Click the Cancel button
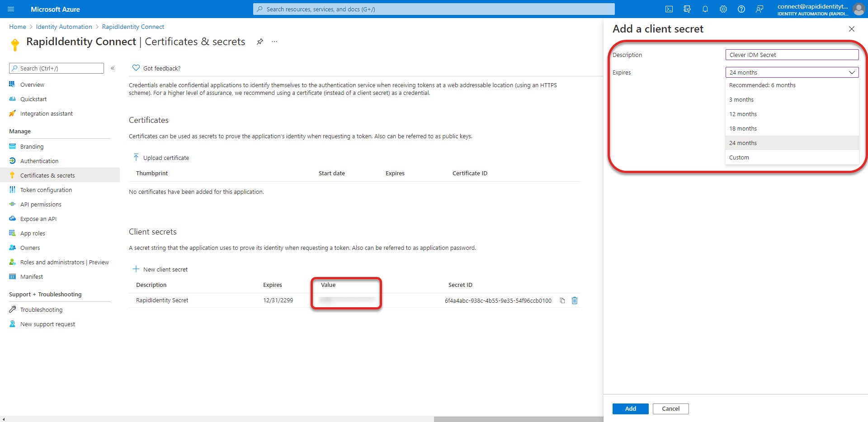The image size is (868, 422). [671, 408]
